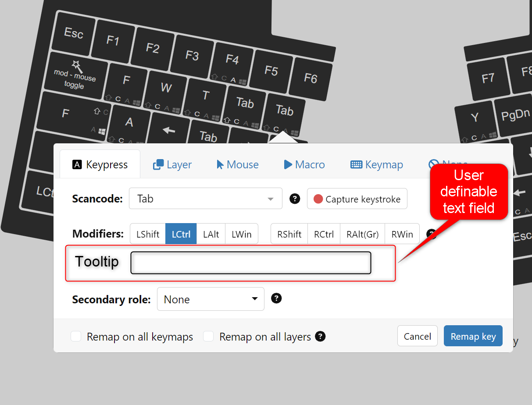
Task: Toggle the LShift modifier
Action: tap(148, 234)
